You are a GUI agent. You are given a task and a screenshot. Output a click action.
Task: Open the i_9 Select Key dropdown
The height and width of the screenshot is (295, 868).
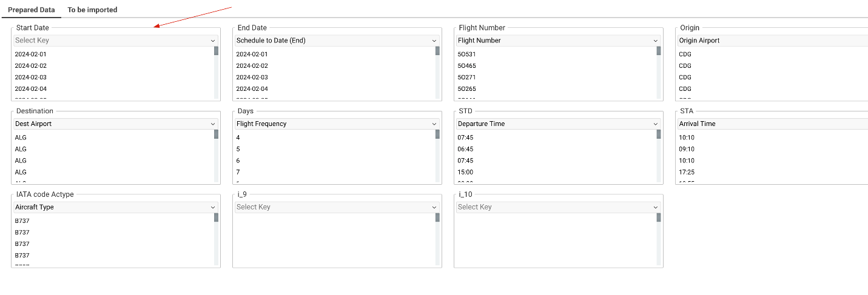(337, 207)
